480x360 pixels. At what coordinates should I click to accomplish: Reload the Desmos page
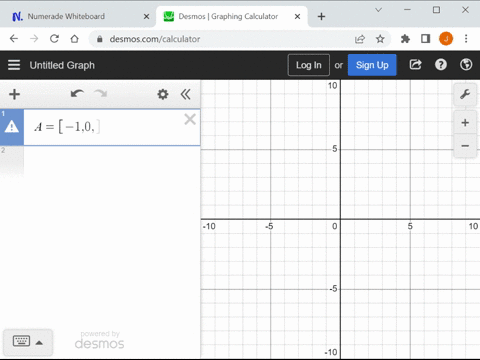click(x=54, y=39)
